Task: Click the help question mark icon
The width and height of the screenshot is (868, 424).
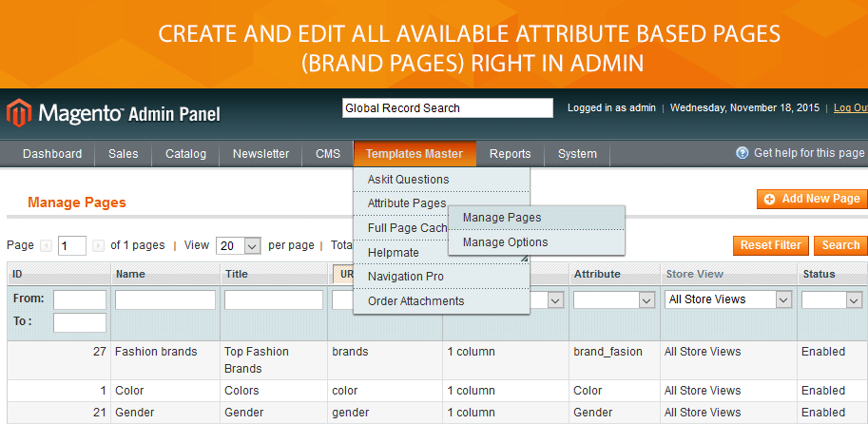Action: [743, 153]
